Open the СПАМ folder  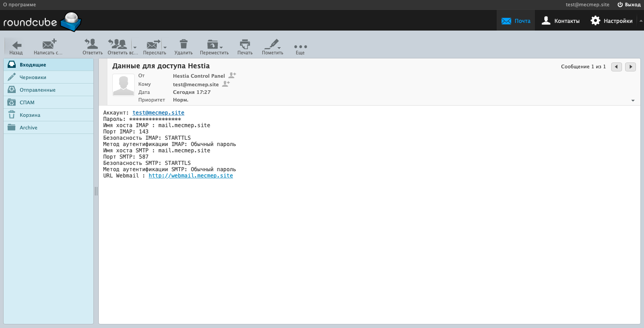49,102
